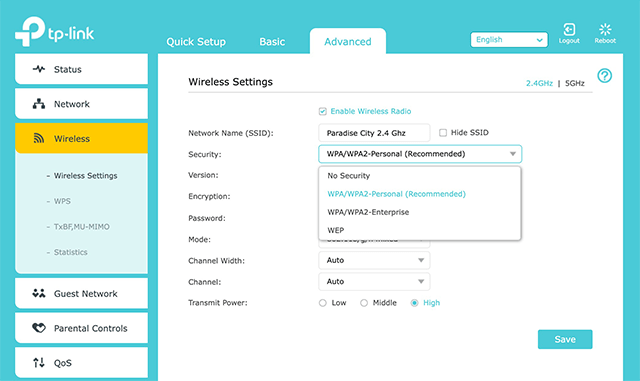This screenshot has height=381, width=640.
Task: Check the Hide SSID box
Action: (x=443, y=133)
